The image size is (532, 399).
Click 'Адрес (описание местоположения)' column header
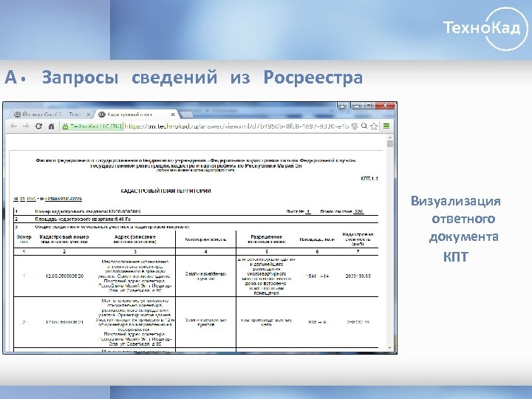(x=135, y=239)
